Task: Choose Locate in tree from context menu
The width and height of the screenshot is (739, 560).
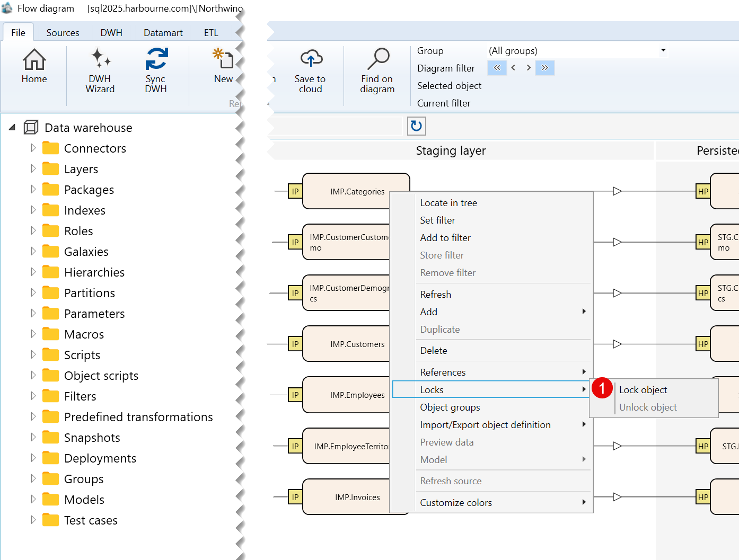Action: (x=491, y=202)
